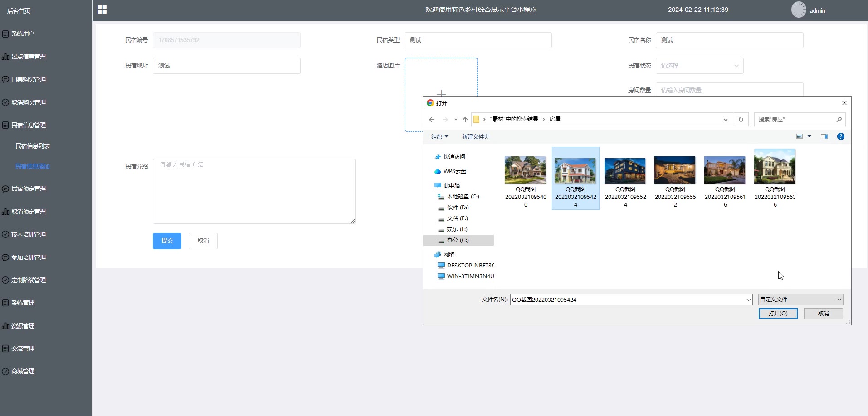868x416 pixels.
Task: Click the 打开(O) button
Action: [x=778, y=314]
